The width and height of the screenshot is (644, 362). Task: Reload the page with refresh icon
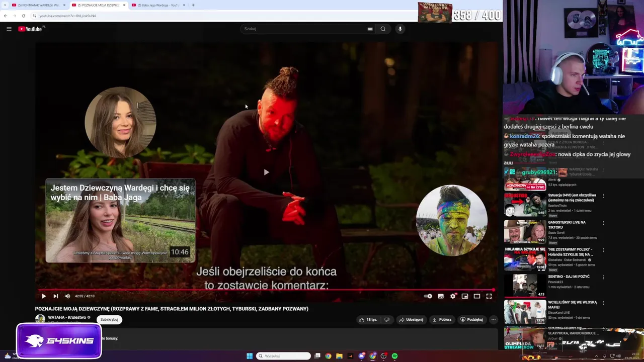coord(23,16)
